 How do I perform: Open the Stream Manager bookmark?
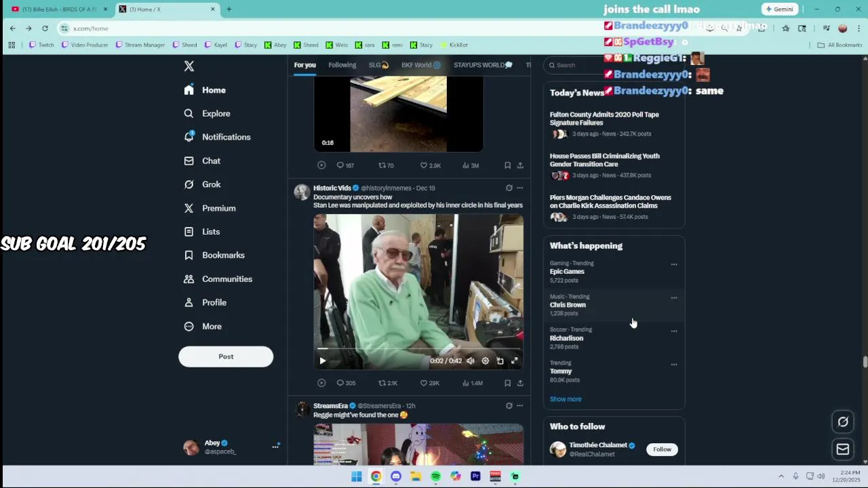(140, 45)
